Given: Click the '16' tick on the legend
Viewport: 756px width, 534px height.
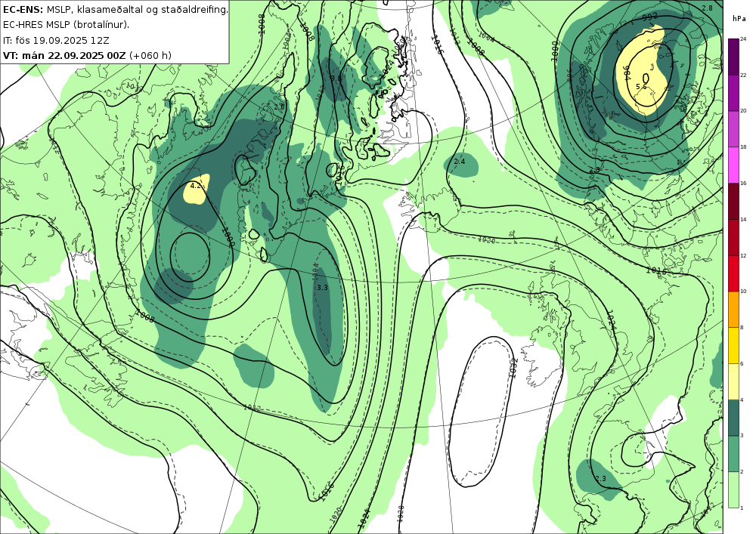Looking at the screenshot, I should (x=743, y=183).
